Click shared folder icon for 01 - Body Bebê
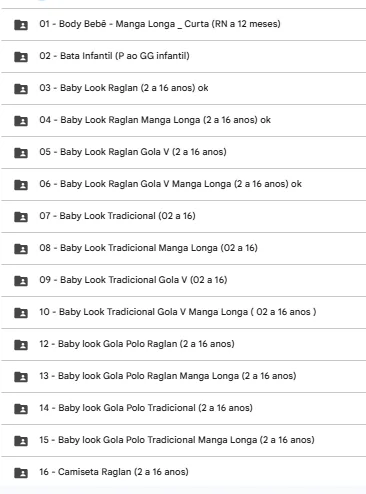Image resolution: width=366 pixels, height=494 pixels. 21,25
